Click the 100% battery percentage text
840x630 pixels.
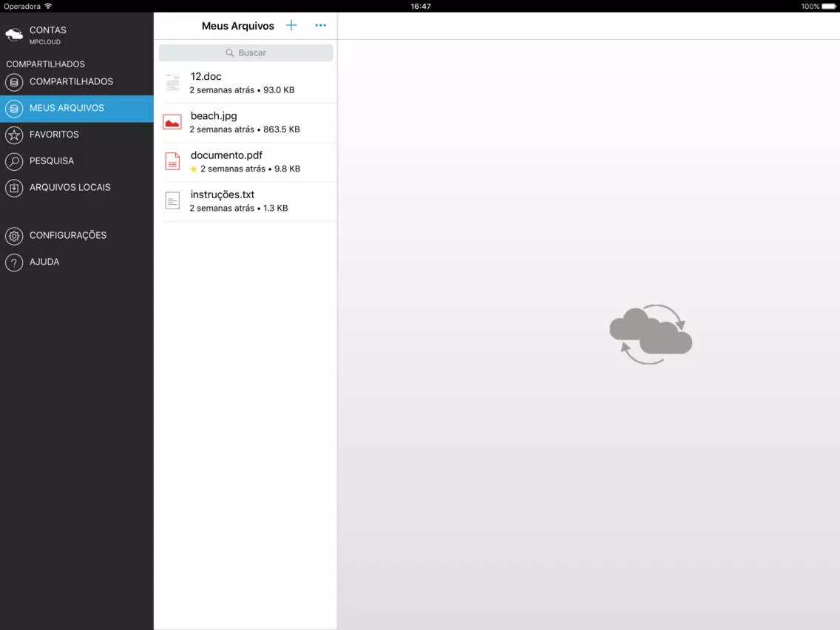coord(810,7)
